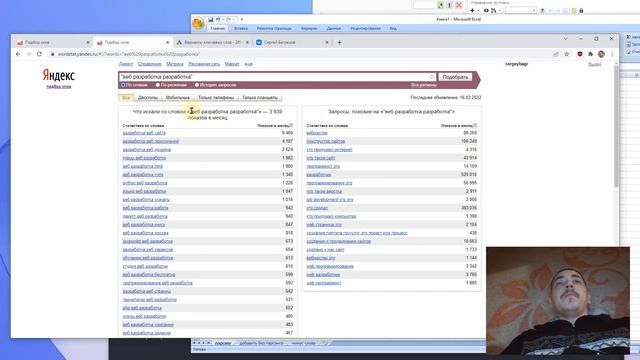Screen dimensions: 640x360
Task: Open a new Chrome tab
Action: 339,42
